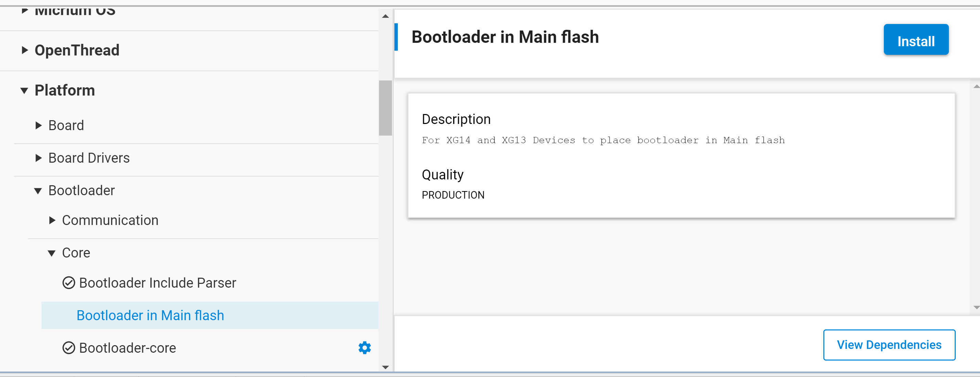Click the component list scrollbar thumb
Screen dimensions: 980x377
pos(385,108)
